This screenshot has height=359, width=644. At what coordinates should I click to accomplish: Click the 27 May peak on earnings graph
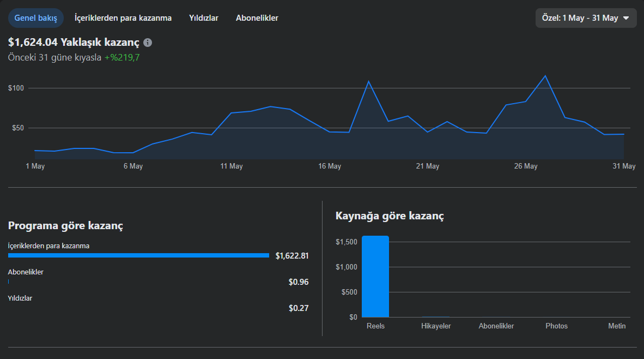545,76
